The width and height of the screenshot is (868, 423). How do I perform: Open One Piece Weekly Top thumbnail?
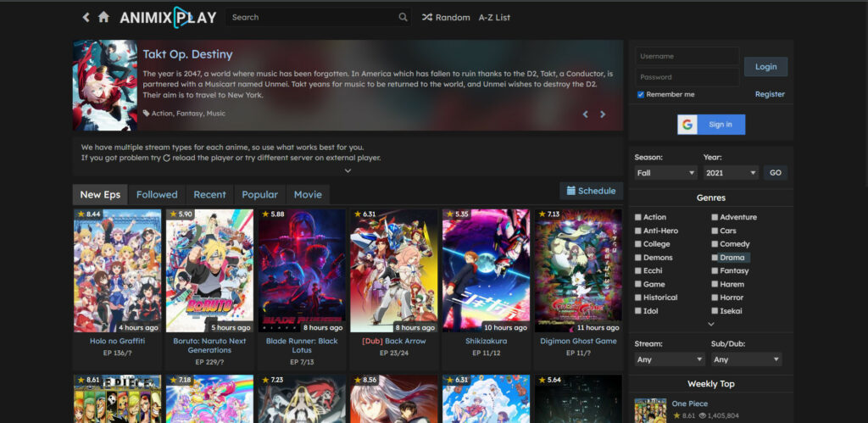[650, 410]
